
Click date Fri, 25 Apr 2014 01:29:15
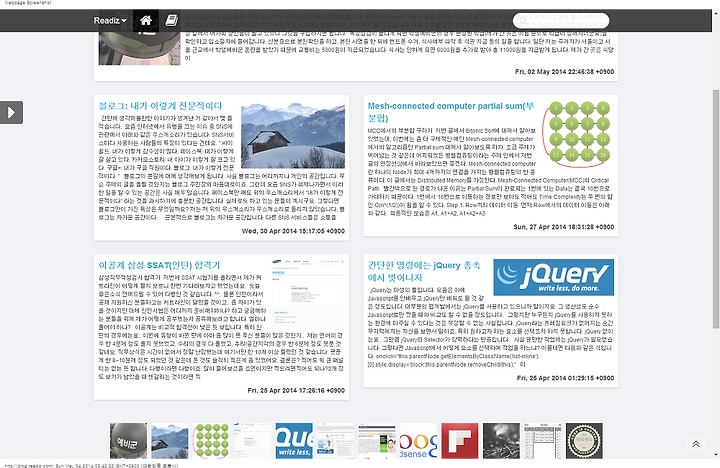(x=565, y=378)
